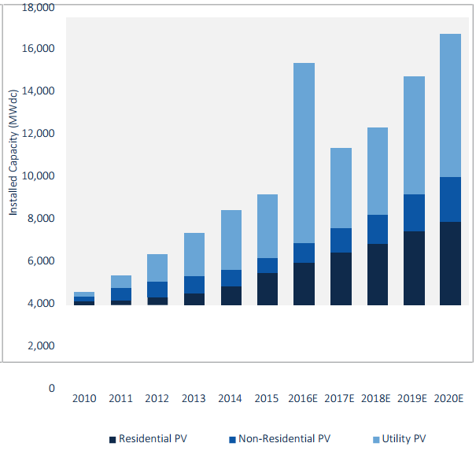
Task: Click the Installed Capacity (MWdc) axis title
Action: tap(13, 153)
